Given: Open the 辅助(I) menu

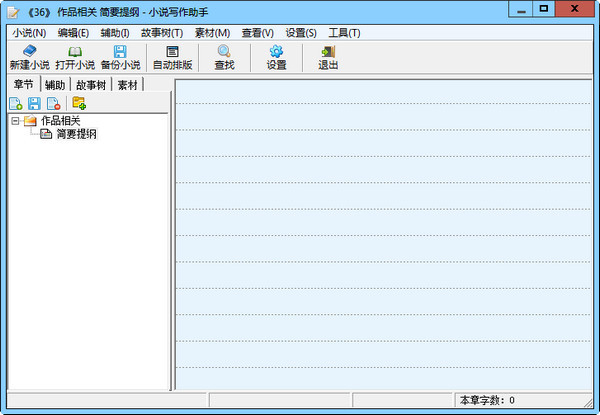Looking at the screenshot, I should [115, 33].
